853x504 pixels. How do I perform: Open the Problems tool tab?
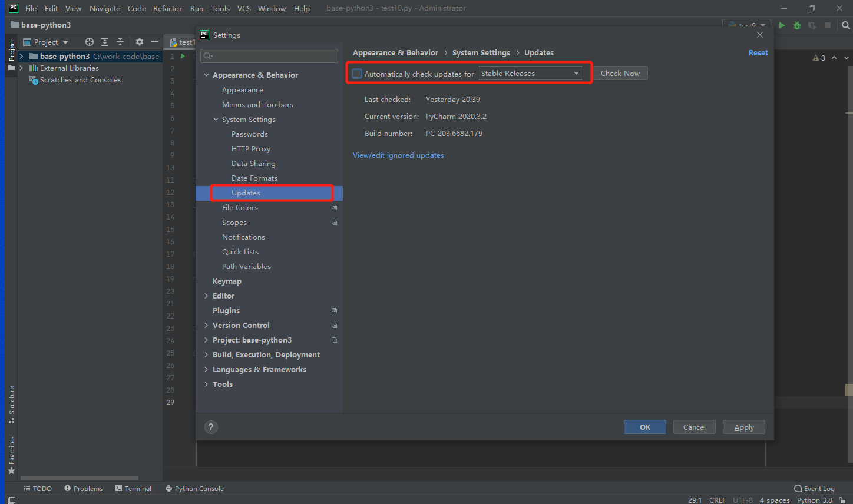[84, 489]
